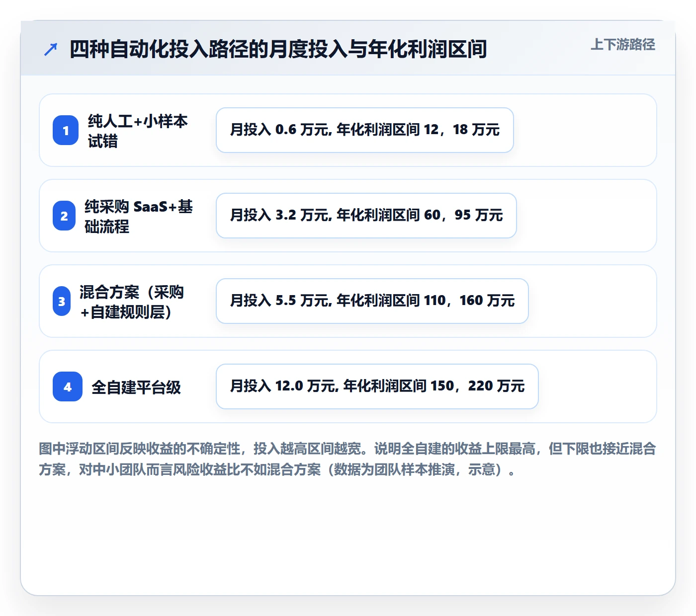Click the box 月投入 3.2 万元, 年化利润区间 60，95 万元

(x=366, y=216)
